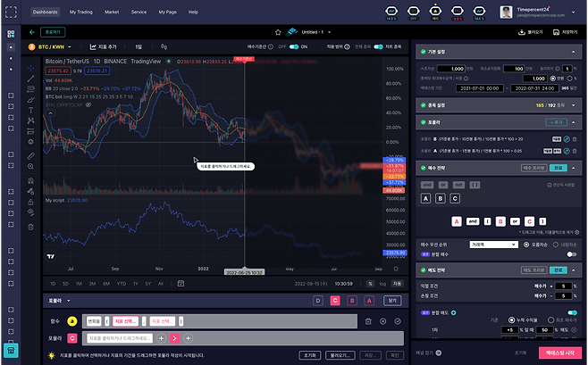This screenshot has width=588, height=365.
Task: Open the My Trading menu
Action: (80, 12)
